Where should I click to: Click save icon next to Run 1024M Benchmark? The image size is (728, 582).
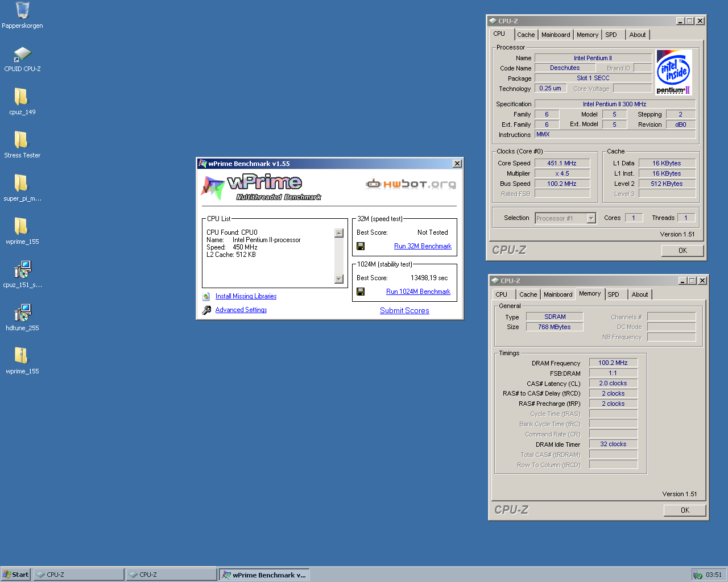point(360,292)
